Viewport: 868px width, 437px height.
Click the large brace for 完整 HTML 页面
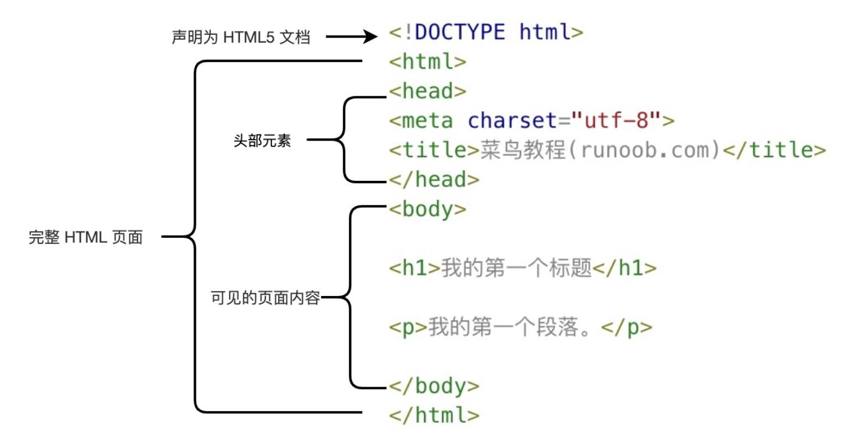coord(195,237)
